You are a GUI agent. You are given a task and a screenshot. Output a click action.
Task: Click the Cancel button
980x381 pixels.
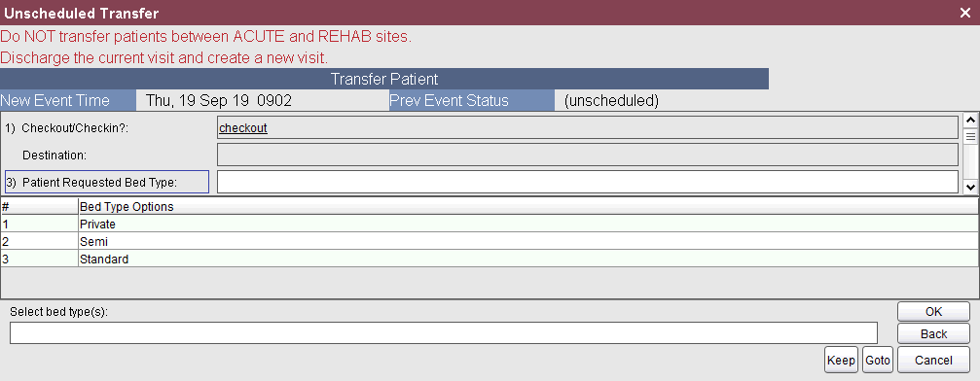pyautogui.click(x=933, y=360)
